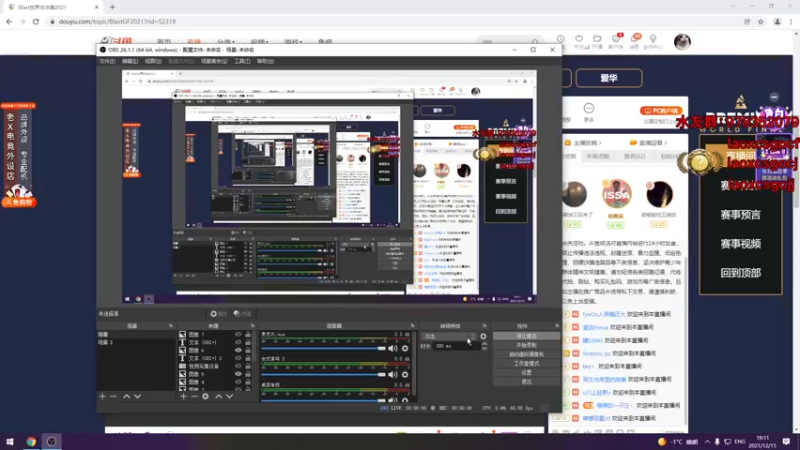This screenshot has width=800, height=450.
Task: Open scene transition properties gear
Action: coord(483,336)
